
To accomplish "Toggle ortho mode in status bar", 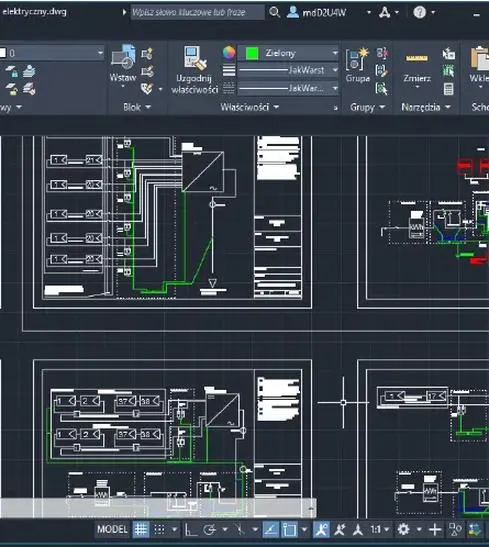I will coord(190,530).
